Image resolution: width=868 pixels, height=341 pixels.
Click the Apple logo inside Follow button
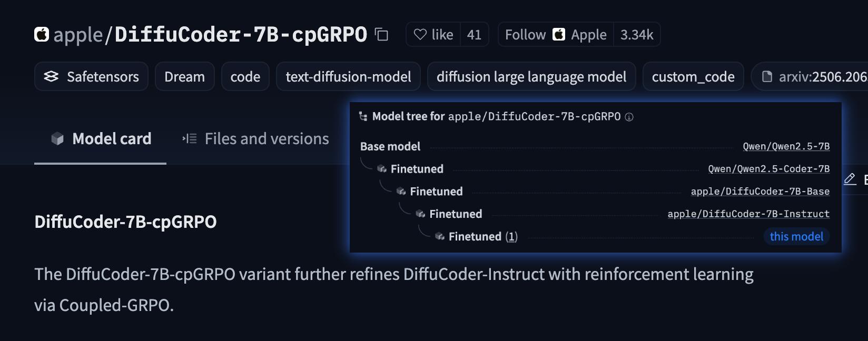(x=559, y=34)
